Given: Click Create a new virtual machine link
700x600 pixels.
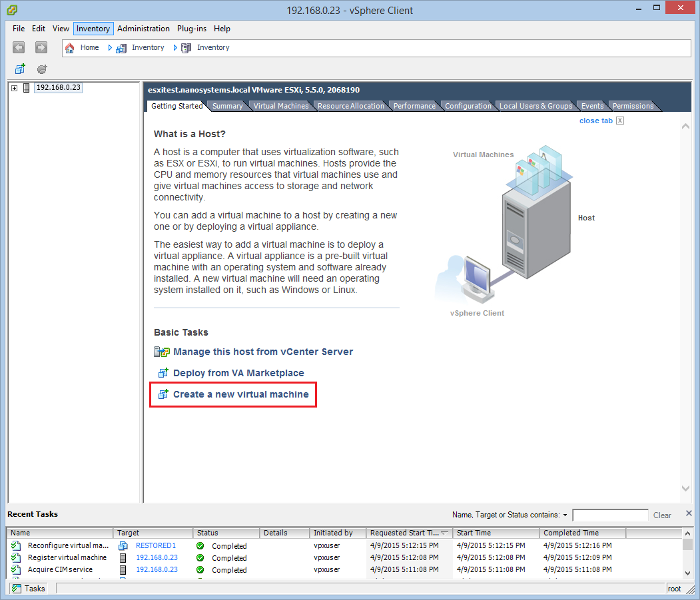Looking at the screenshot, I should pyautogui.click(x=241, y=394).
